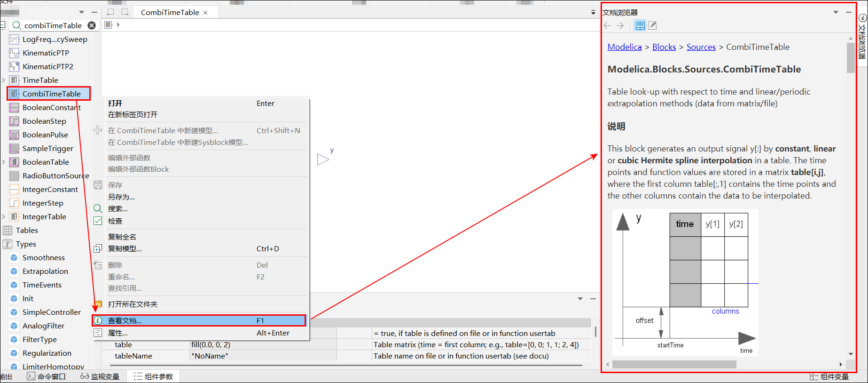
Task: Expand the IntegerTable tree node
Action: pyautogui.click(x=4, y=217)
